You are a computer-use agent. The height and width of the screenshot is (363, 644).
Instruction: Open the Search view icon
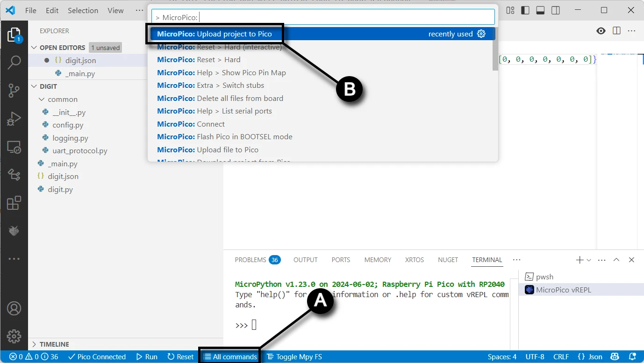(14, 63)
